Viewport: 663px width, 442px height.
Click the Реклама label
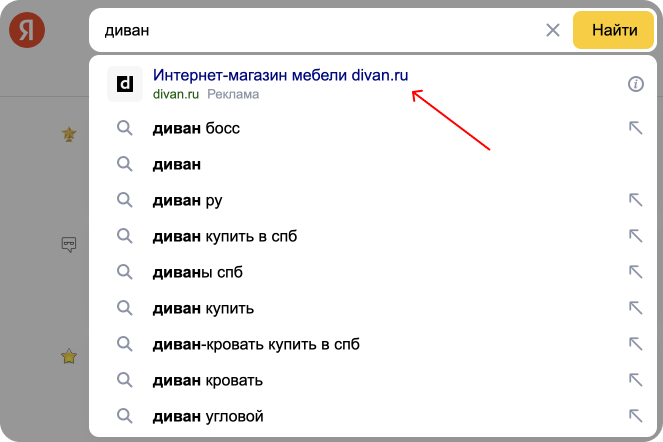(x=233, y=94)
